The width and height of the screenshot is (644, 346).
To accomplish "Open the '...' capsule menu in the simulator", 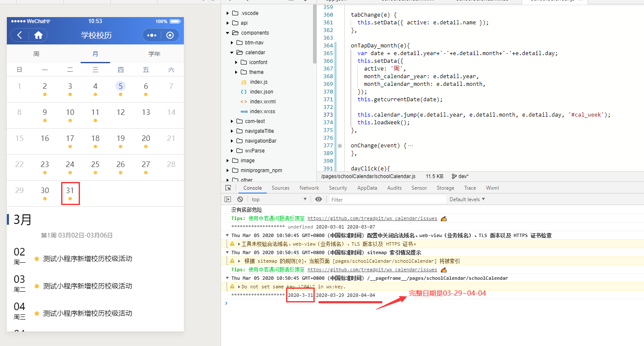I will (151, 35).
